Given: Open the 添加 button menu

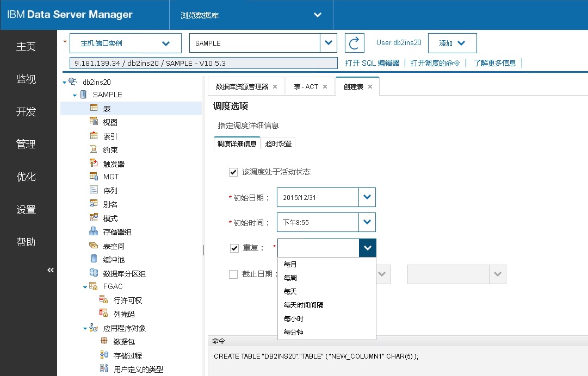Looking at the screenshot, I should click(452, 43).
